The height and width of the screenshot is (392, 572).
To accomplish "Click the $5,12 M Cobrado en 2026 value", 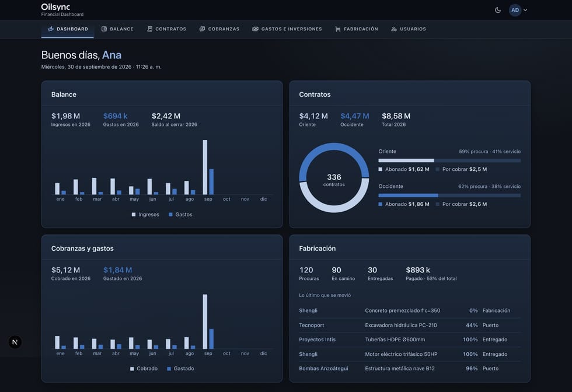I will point(65,270).
